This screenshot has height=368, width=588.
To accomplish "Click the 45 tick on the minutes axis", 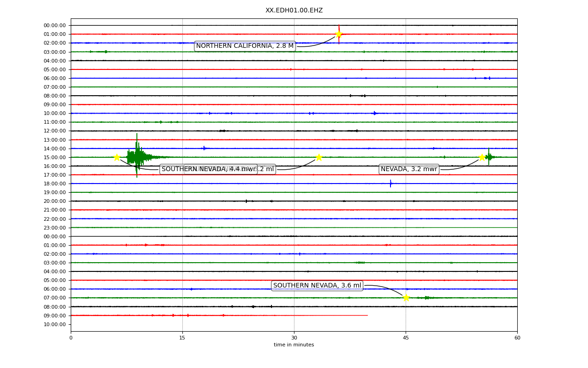I will click(406, 338).
